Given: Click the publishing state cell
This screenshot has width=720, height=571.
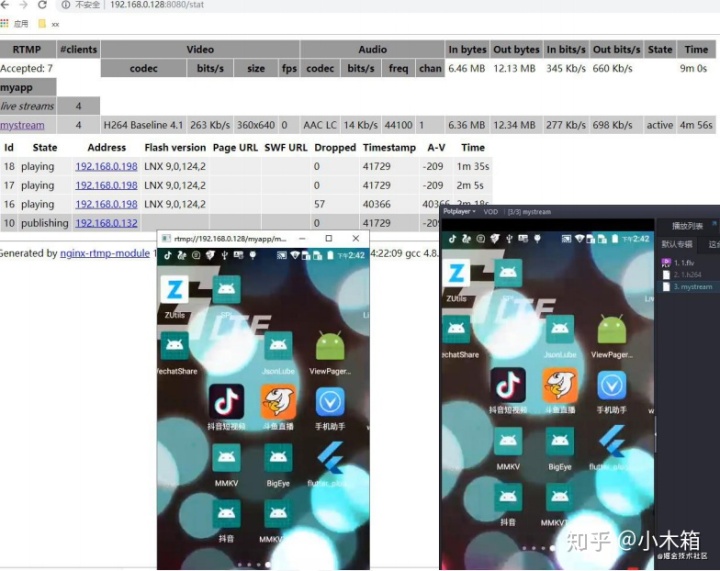Looking at the screenshot, I should click(x=45, y=223).
